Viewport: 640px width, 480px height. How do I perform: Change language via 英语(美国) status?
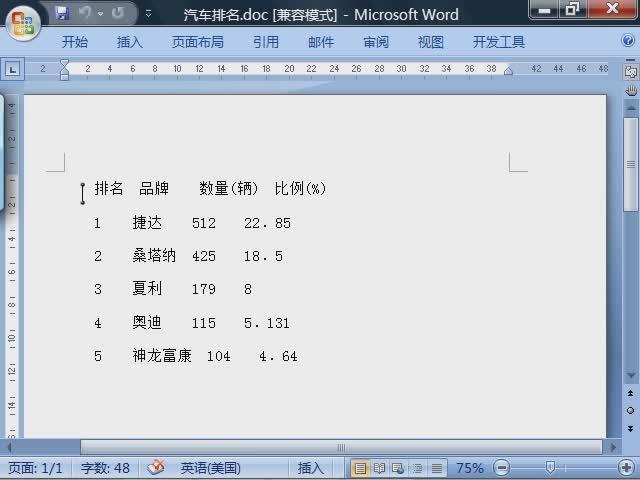[210, 468]
